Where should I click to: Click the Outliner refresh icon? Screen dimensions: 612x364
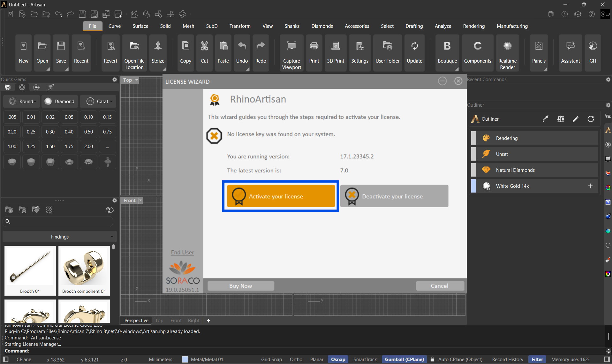591,119
